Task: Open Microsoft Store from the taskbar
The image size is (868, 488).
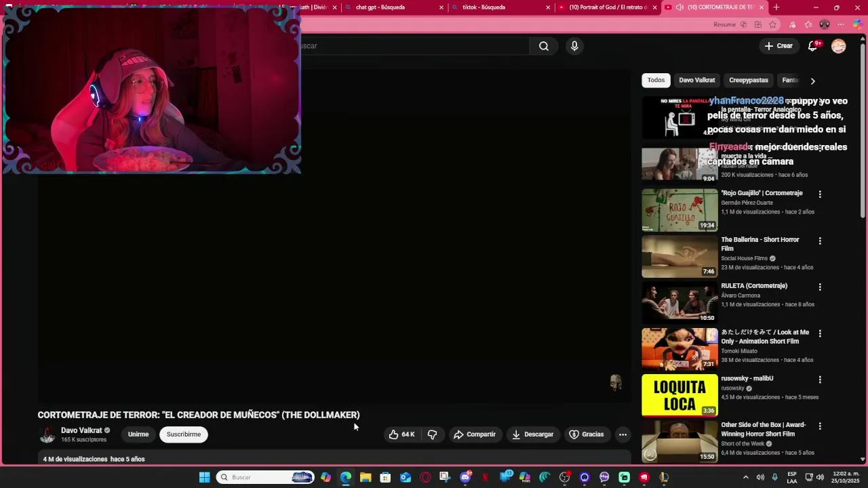Action: tap(385, 477)
